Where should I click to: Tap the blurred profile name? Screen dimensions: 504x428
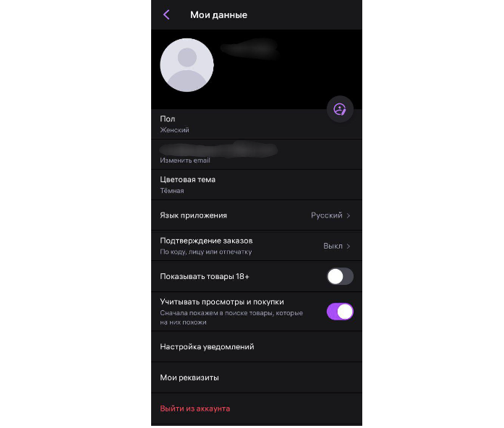pyautogui.click(x=249, y=49)
